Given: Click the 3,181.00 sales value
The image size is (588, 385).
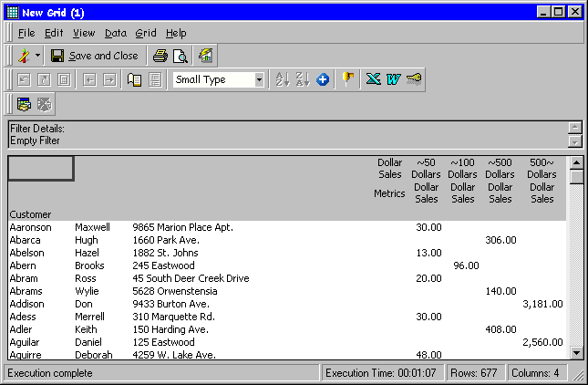Looking at the screenshot, I should (x=542, y=304).
